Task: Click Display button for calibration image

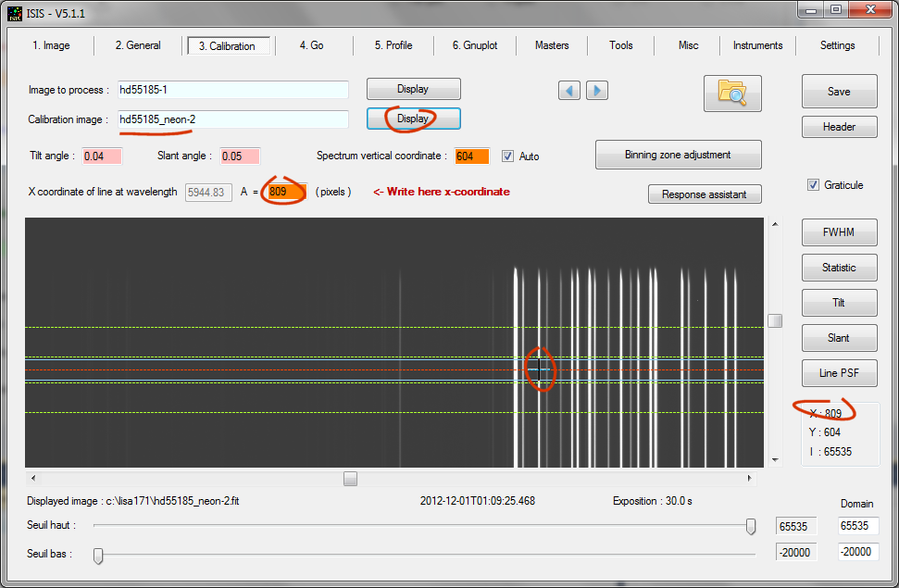Action: (x=413, y=119)
